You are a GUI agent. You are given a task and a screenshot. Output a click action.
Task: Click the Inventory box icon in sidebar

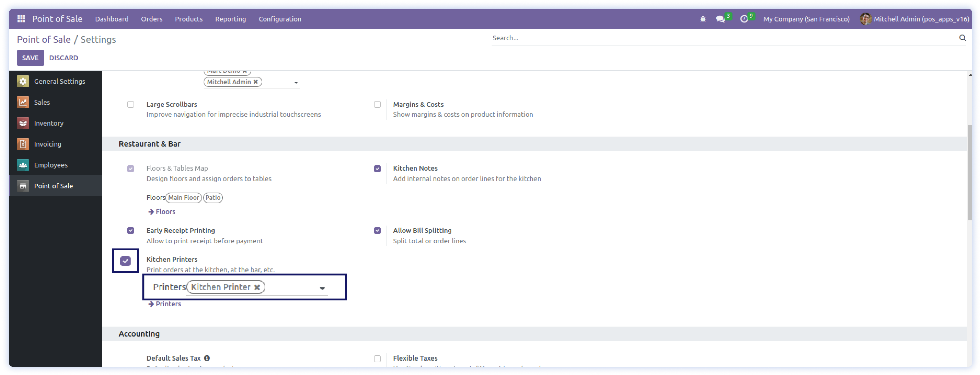pyautogui.click(x=23, y=123)
